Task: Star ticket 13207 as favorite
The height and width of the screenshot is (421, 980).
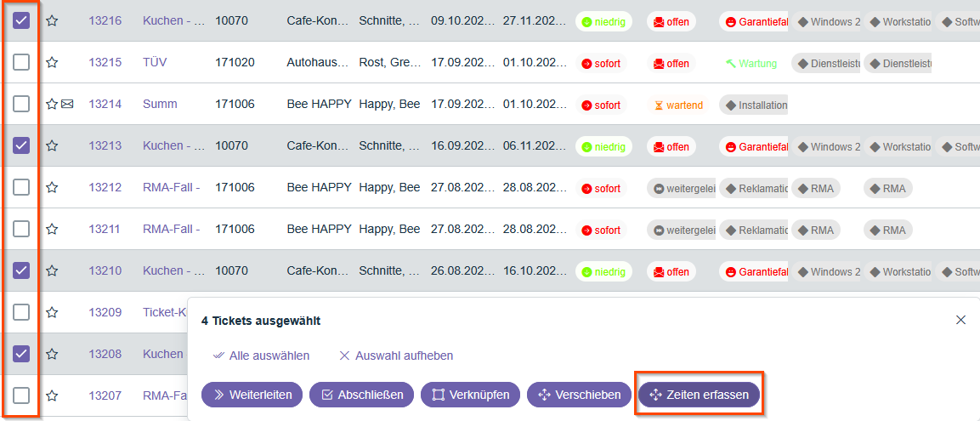Action: coord(52,395)
